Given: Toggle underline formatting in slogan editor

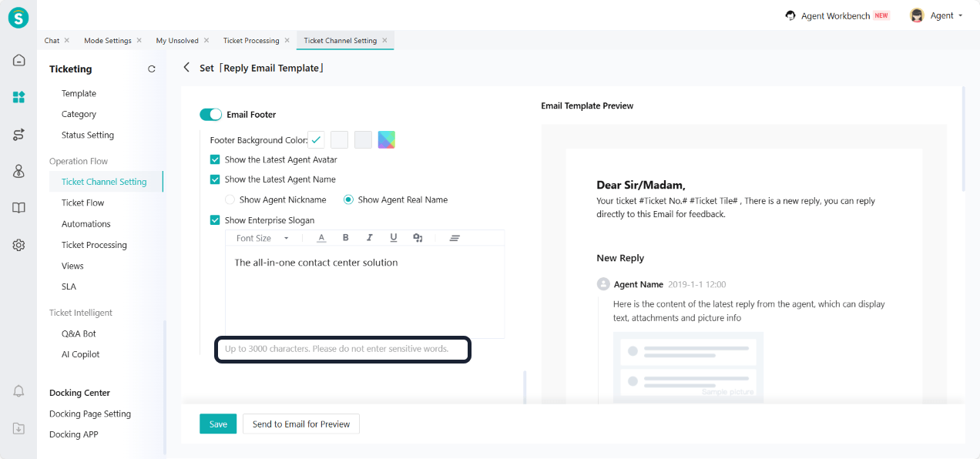Looking at the screenshot, I should pyautogui.click(x=394, y=238).
